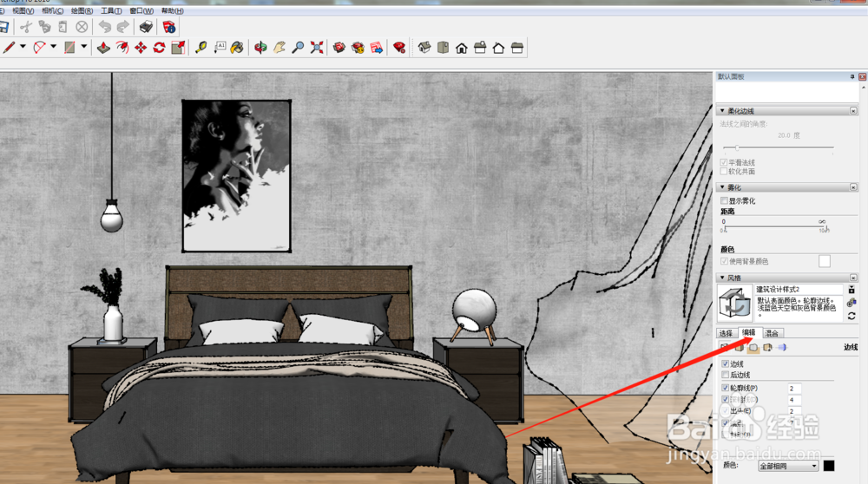This screenshot has height=484, width=868.
Task: Select the Line pencil tool
Action: point(9,48)
